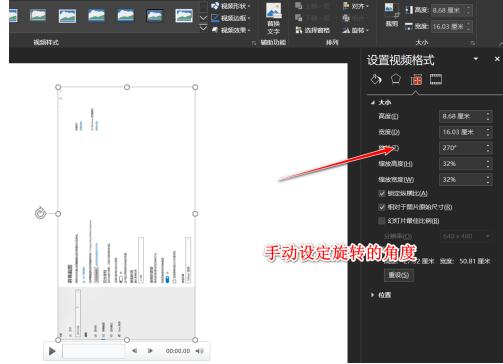The width and height of the screenshot is (503, 364).
Task: Open the Video film-strip icon tab
Action: pos(436,79)
